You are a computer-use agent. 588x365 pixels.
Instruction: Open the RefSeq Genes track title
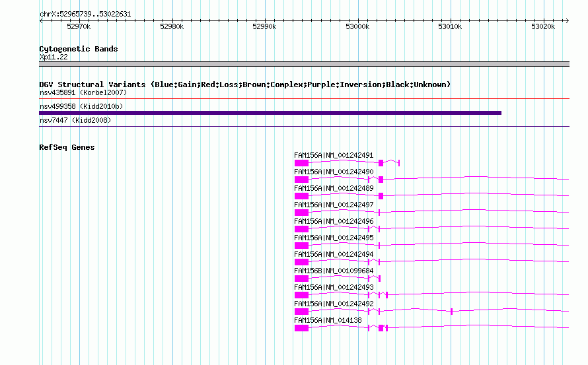pyautogui.click(x=67, y=147)
